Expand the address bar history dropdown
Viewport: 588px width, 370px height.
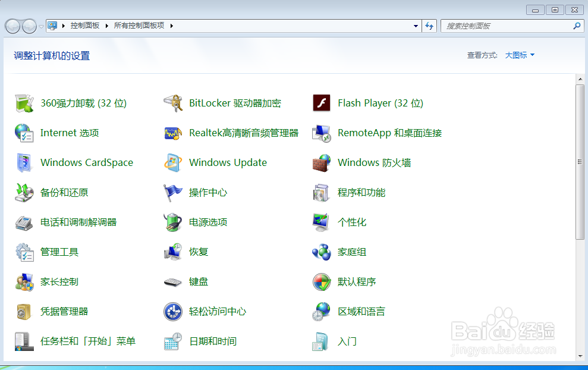click(x=416, y=26)
